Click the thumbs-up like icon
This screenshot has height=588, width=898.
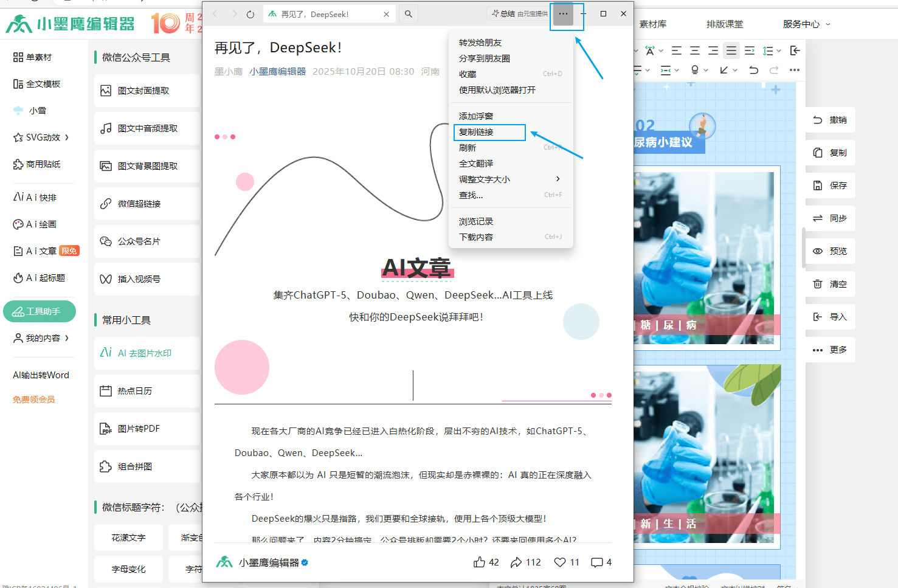pyautogui.click(x=480, y=562)
